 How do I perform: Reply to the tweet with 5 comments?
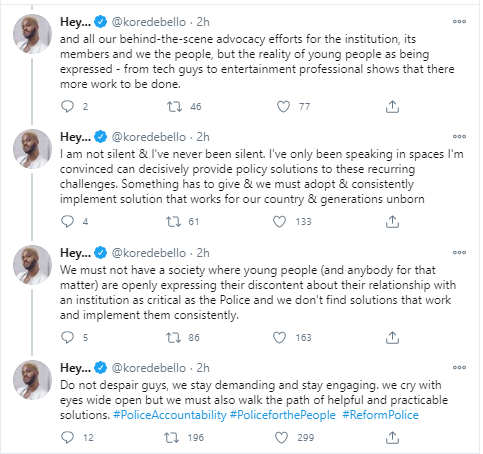pos(68,338)
